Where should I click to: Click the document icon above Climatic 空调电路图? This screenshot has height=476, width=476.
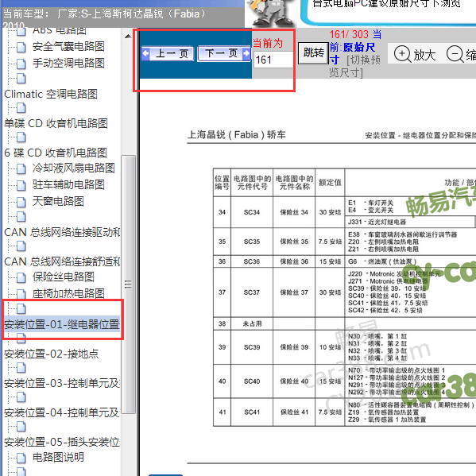(21, 79)
